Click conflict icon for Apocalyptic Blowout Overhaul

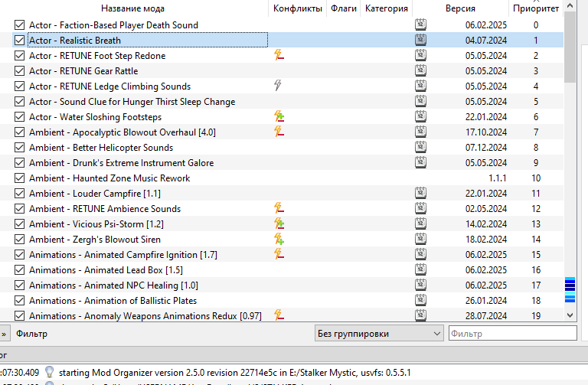pos(279,132)
